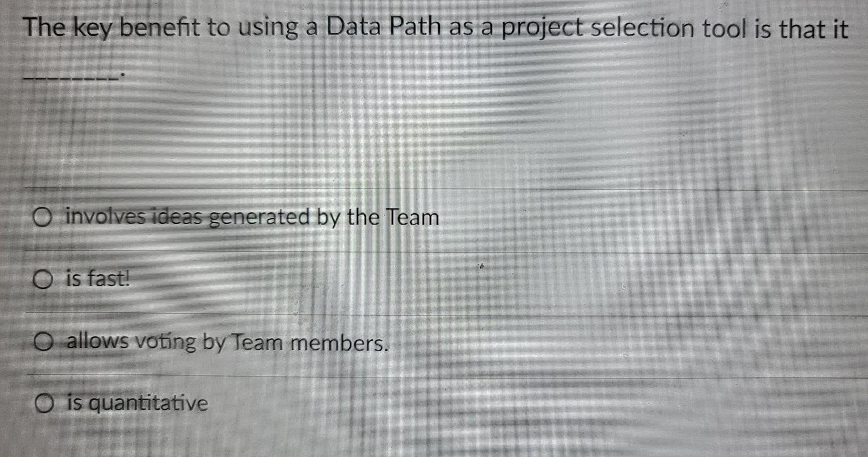Click the answer text 'allows voting by Team members.'
Screen dimensions: 868x457
click(x=227, y=343)
